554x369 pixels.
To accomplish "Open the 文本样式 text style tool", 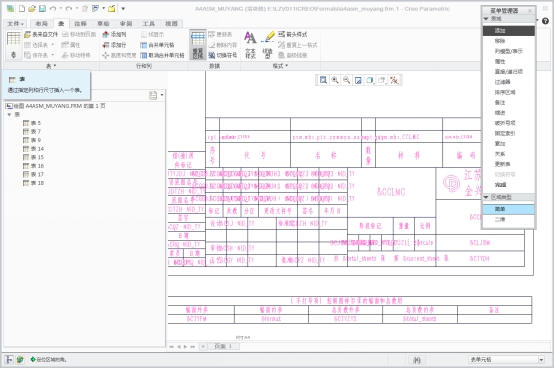I will point(250,45).
